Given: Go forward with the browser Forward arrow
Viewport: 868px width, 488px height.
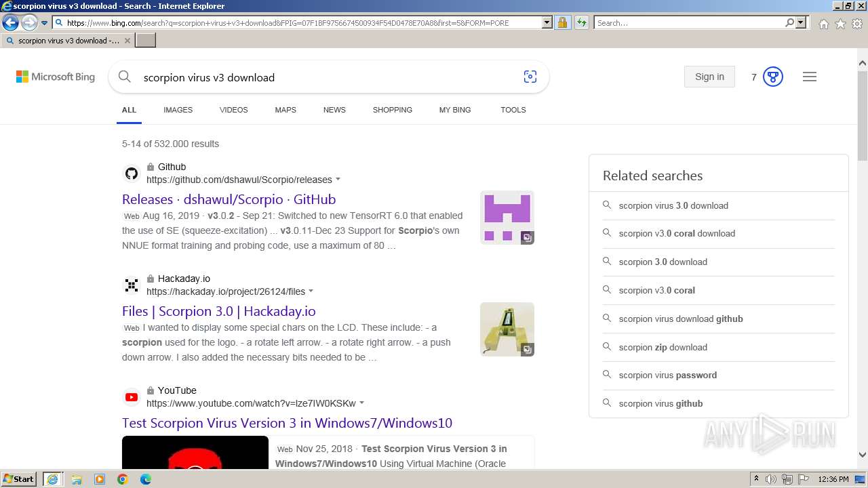Looking at the screenshot, I should pyautogui.click(x=28, y=23).
